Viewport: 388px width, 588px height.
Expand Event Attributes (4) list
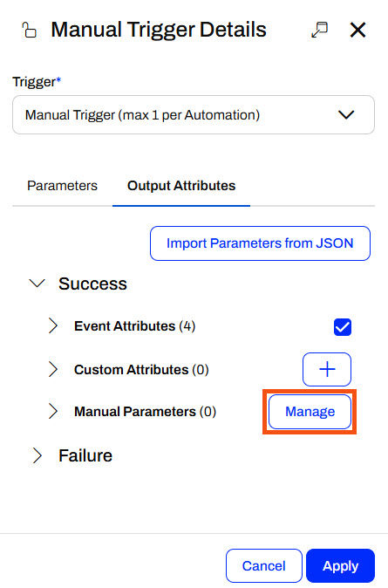[53, 326]
